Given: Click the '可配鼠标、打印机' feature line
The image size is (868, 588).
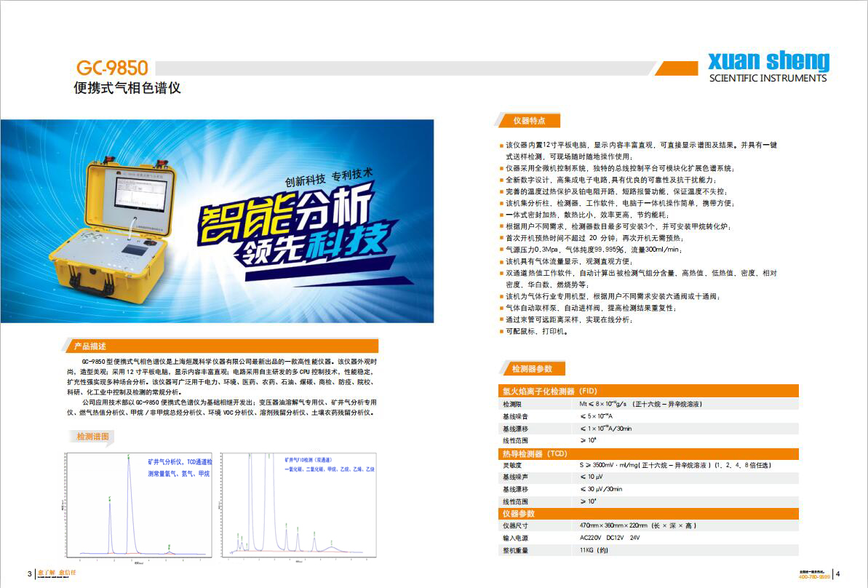Looking at the screenshot, I should click(533, 331).
